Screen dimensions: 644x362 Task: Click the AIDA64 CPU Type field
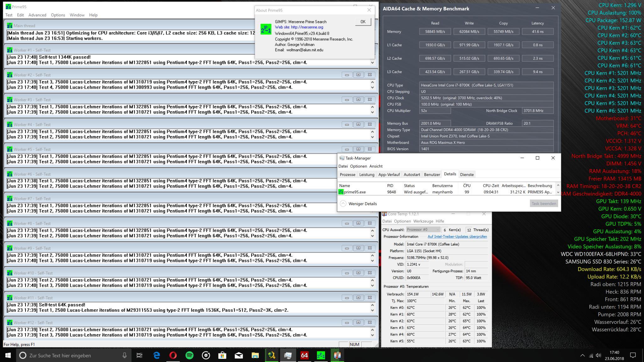[486, 85]
